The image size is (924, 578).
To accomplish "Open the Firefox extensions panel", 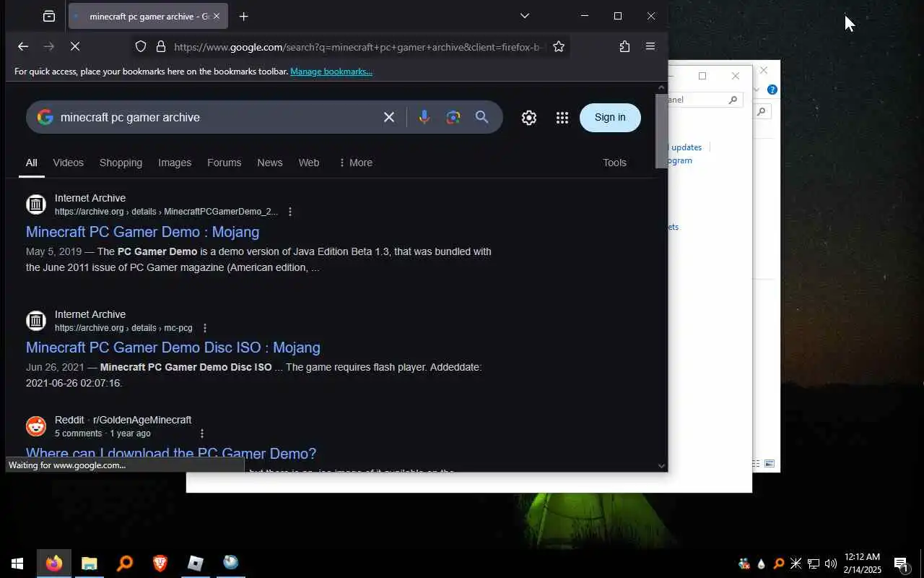I will 624,46.
